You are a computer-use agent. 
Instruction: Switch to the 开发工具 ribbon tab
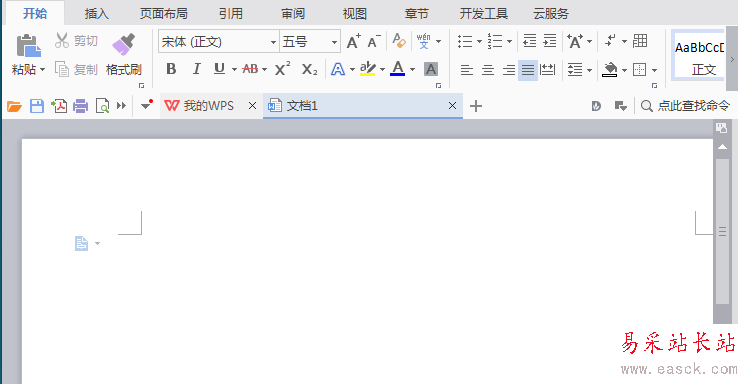484,14
